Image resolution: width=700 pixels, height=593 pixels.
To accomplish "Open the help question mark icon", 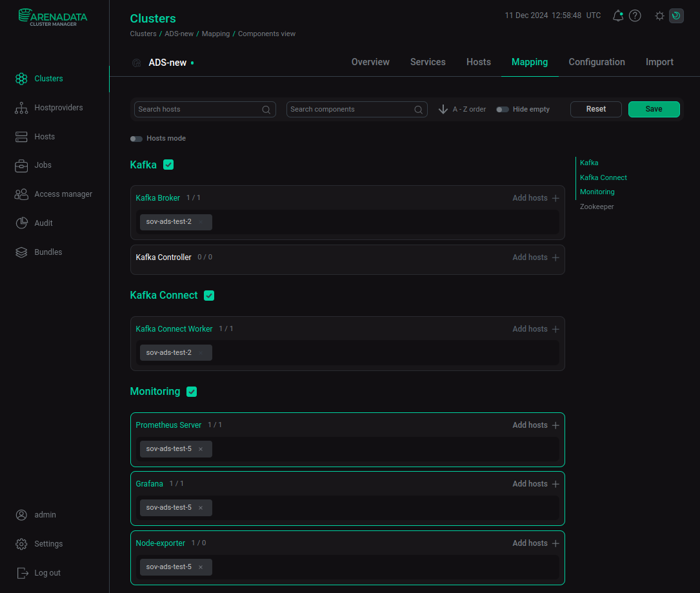I will tap(635, 15).
